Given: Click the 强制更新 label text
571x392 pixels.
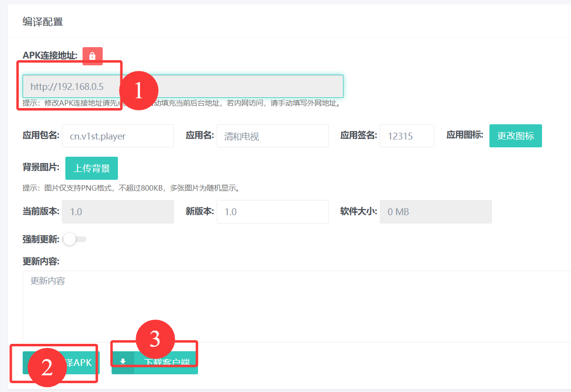Looking at the screenshot, I should [41, 239].
